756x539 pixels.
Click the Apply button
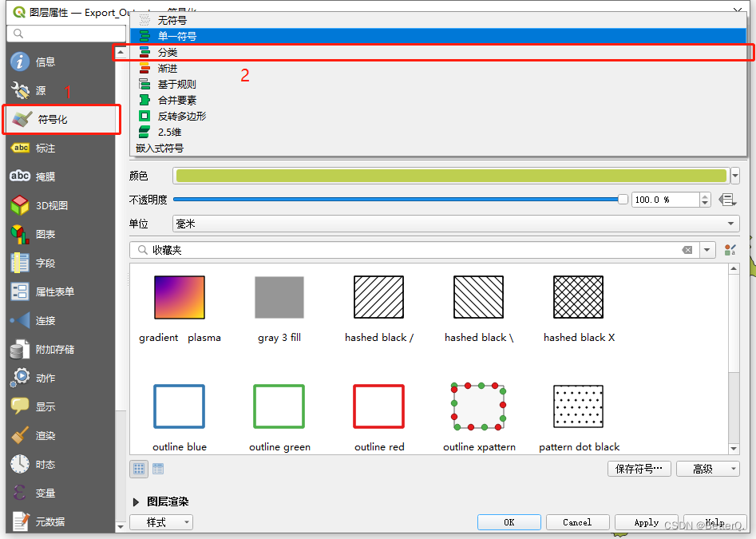(646, 522)
